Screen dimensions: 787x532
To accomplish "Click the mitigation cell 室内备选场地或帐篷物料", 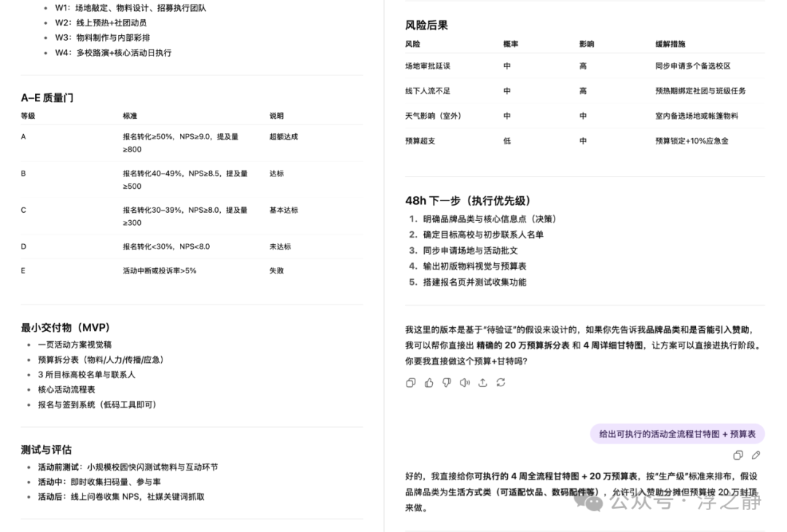I will coord(697,116).
